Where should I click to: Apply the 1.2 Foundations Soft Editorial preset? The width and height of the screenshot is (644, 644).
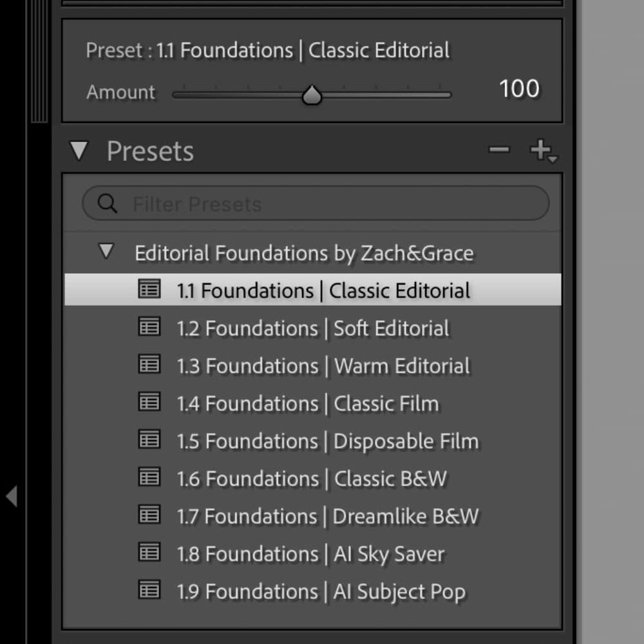[x=313, y=328]
